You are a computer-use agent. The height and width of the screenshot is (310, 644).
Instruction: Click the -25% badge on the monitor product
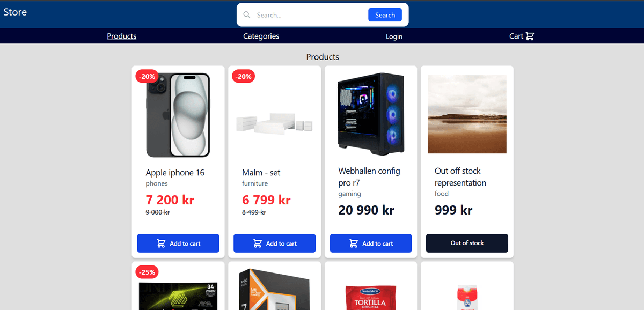point(147,272)
